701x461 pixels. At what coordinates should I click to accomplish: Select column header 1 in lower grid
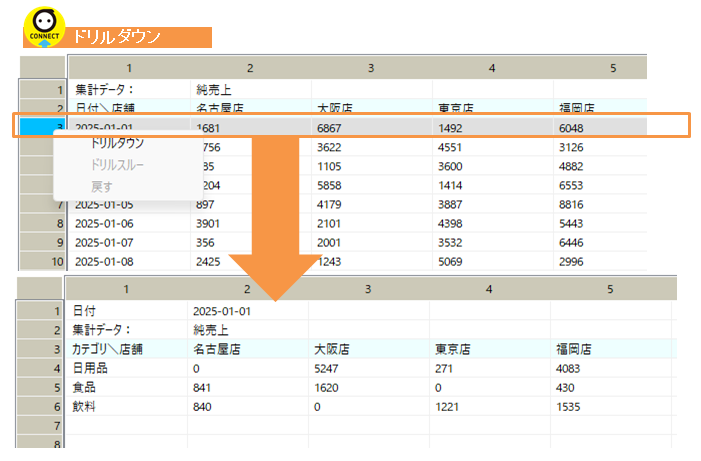126,289
